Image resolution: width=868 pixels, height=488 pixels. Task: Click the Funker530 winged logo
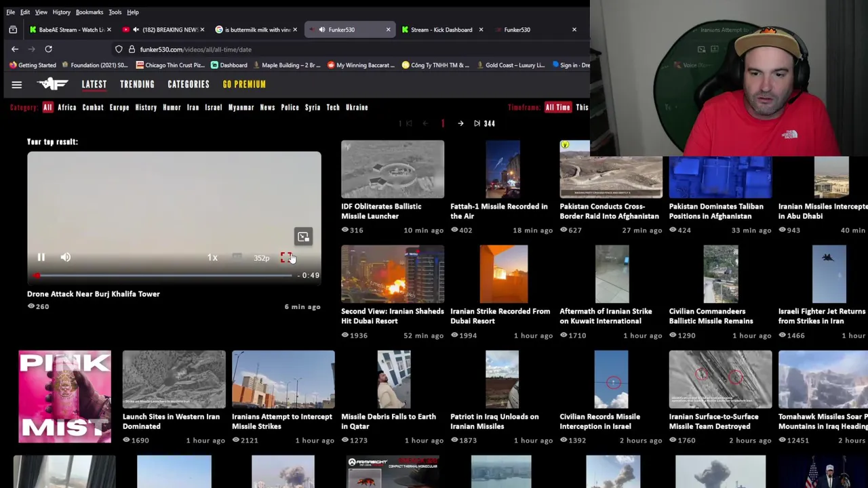tap(53, 84)
